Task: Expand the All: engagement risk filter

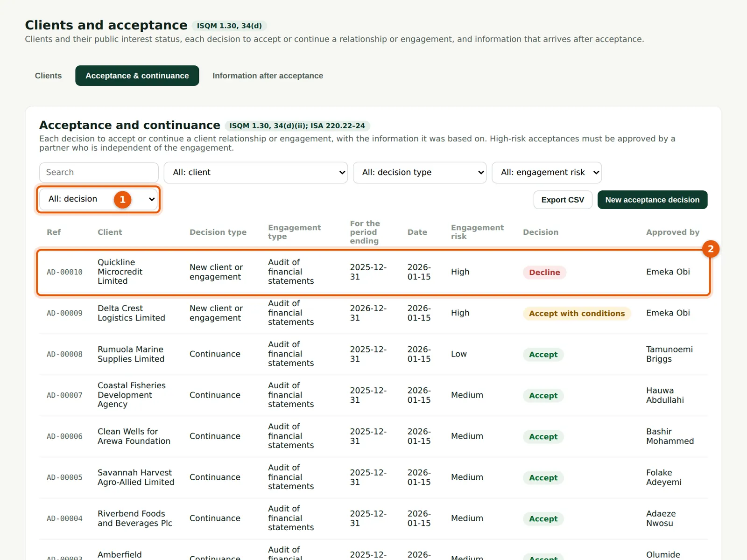Action: click(x=547, y=173)
